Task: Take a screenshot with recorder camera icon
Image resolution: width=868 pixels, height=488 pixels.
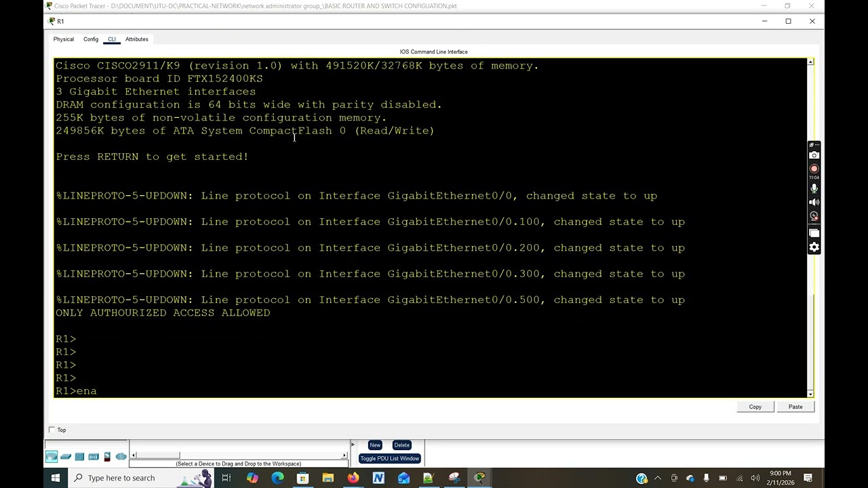Action: (814, 155)
